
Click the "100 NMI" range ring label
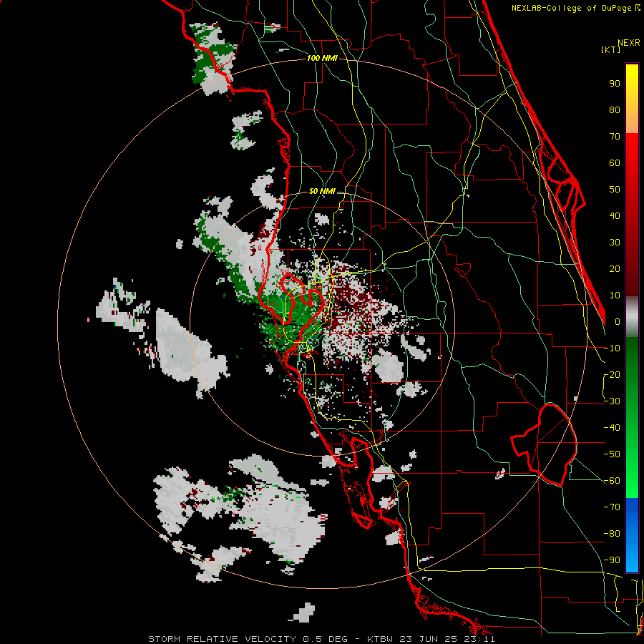click(x=322, y=59)
